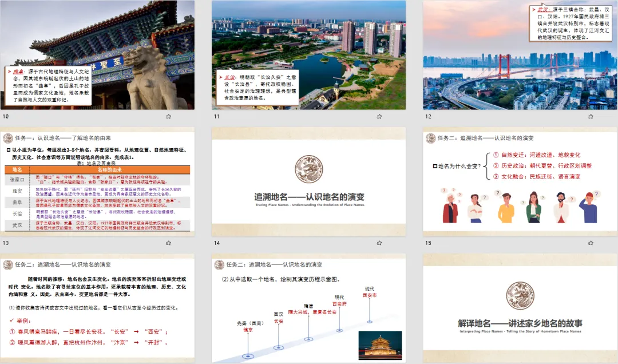This screenshot has height=364, width=618.
Task: Click the round dragon emblem on slide 14
Action: point(309,169)
